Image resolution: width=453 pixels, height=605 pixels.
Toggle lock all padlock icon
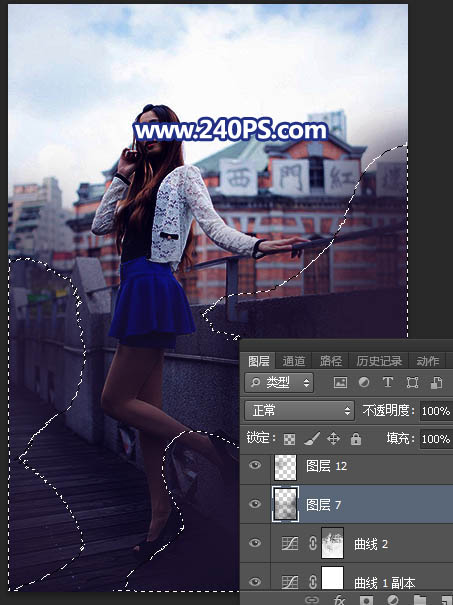click(356, 439)
